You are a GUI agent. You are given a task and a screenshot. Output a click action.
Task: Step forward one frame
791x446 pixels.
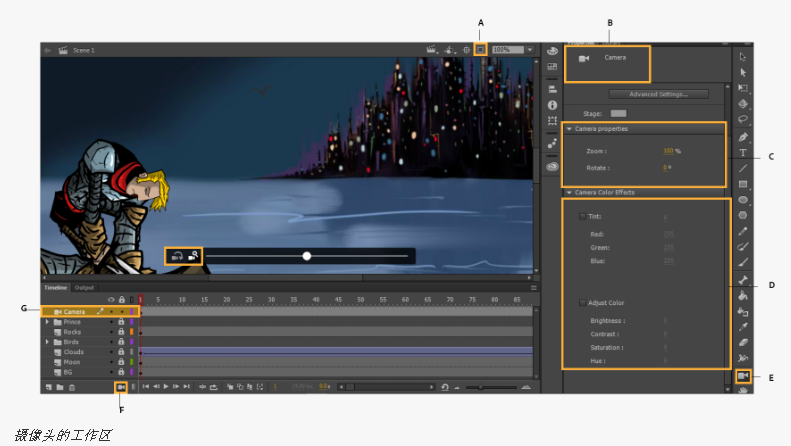click(176, 387)
